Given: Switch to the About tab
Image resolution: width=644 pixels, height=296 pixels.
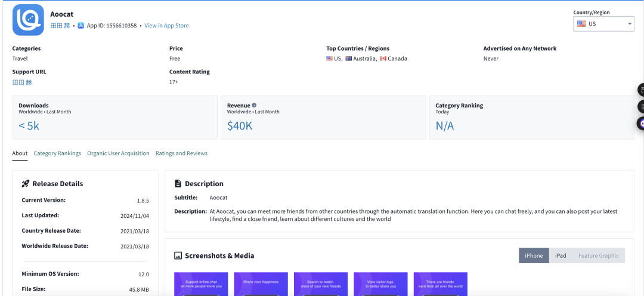Looking at the screenshot, I should point(20,153).
